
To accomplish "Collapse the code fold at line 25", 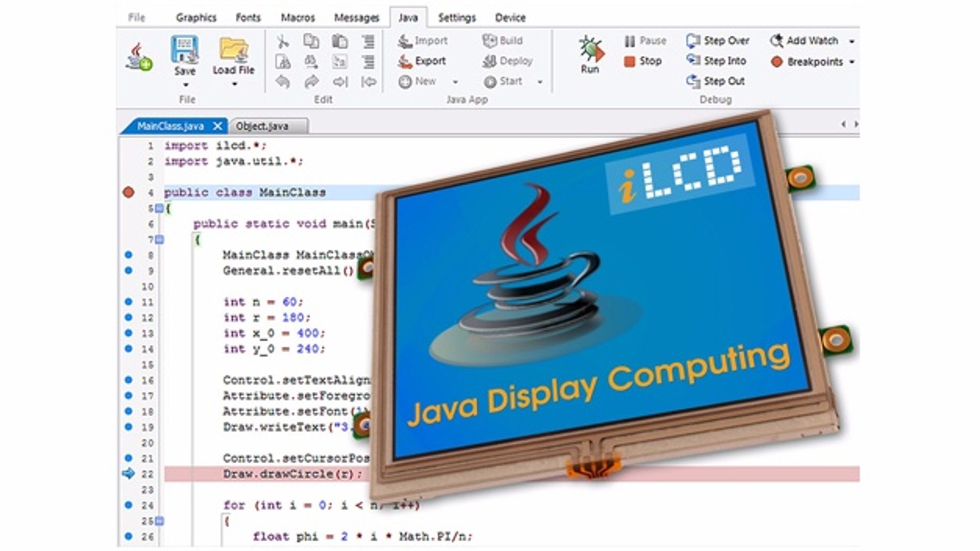I will coord(159,521).
